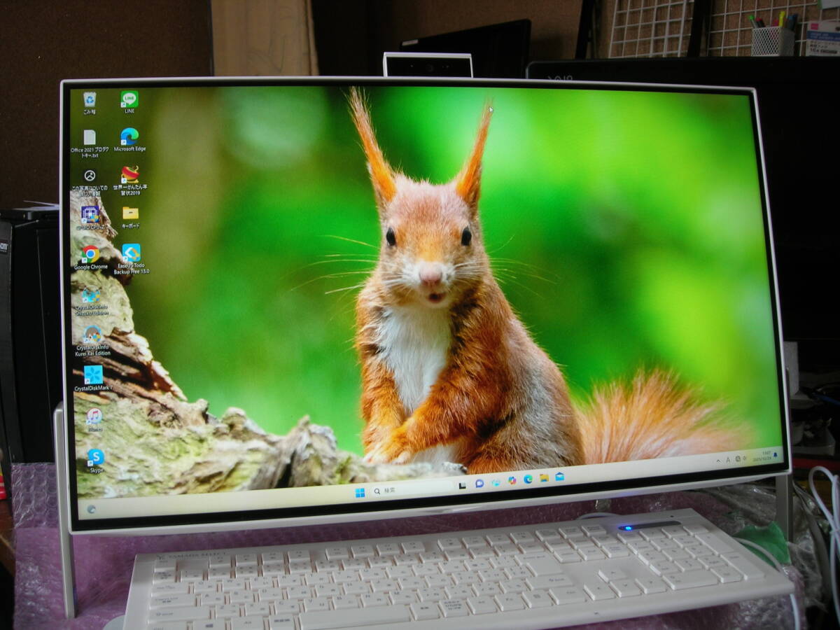Open the キーボード folder on desktop

pos(130,217)
